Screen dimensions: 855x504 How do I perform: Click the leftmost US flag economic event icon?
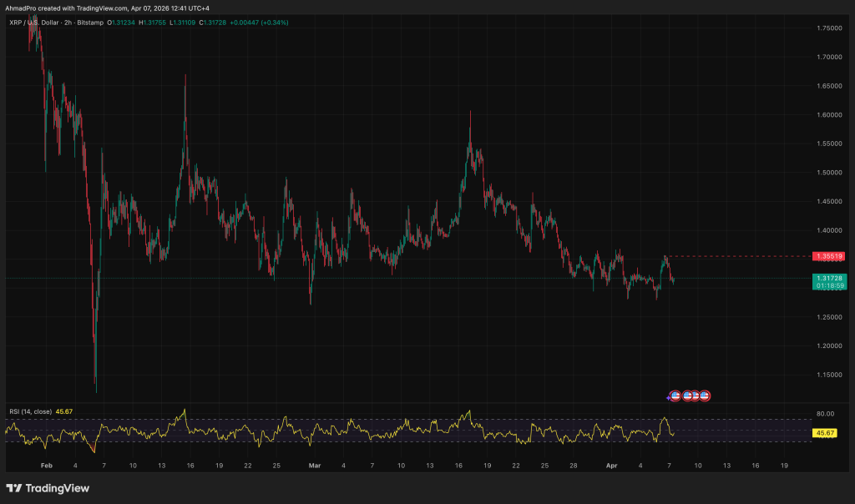[x=677, y=396]
